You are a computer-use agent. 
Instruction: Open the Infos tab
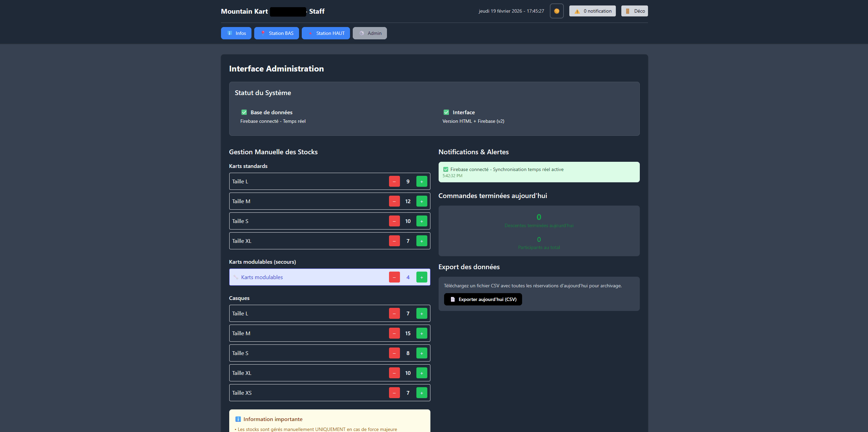click(x=236, y=33)
